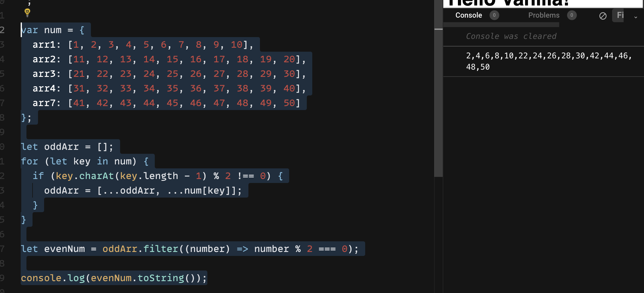Click the Problems count badge
Viewport: 644px width, 293px height.
click(572, 15)
